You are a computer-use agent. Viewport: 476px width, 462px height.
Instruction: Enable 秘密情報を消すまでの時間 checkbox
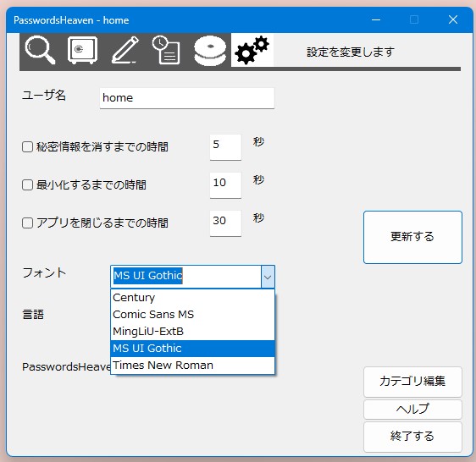[x=27, y=147]
